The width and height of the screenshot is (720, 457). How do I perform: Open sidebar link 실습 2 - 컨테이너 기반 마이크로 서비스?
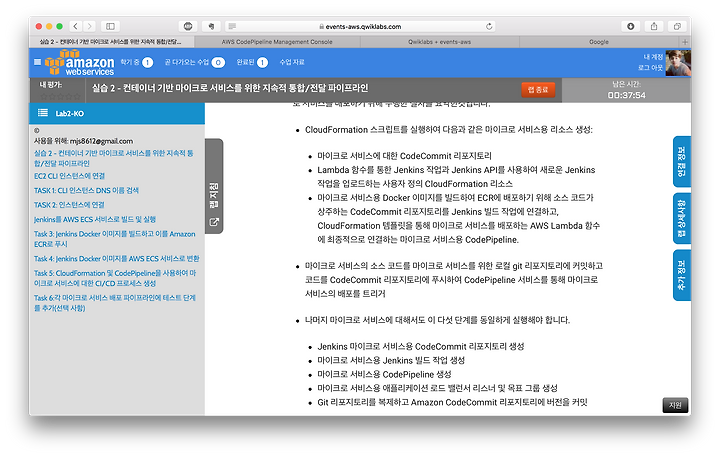[x=113, y=158]
